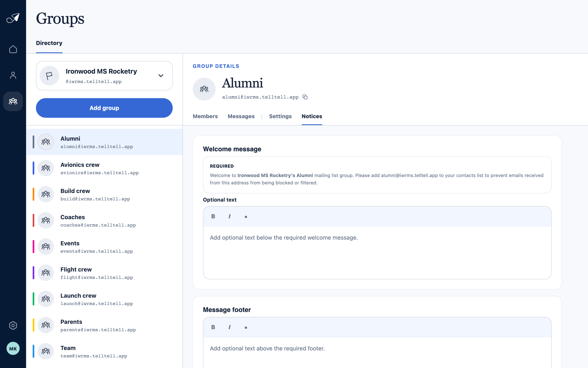Open the Messages tab
Screen dimensions: 588x368
pos(241,116)
